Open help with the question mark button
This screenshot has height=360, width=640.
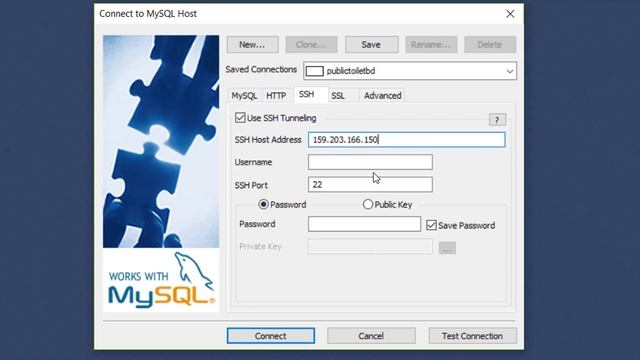pos(497,120)
